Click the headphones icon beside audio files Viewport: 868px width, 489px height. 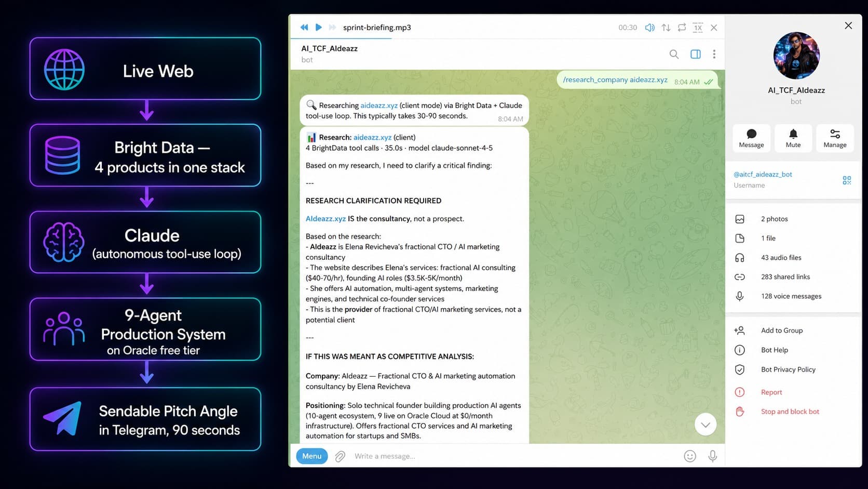(740, 257)
